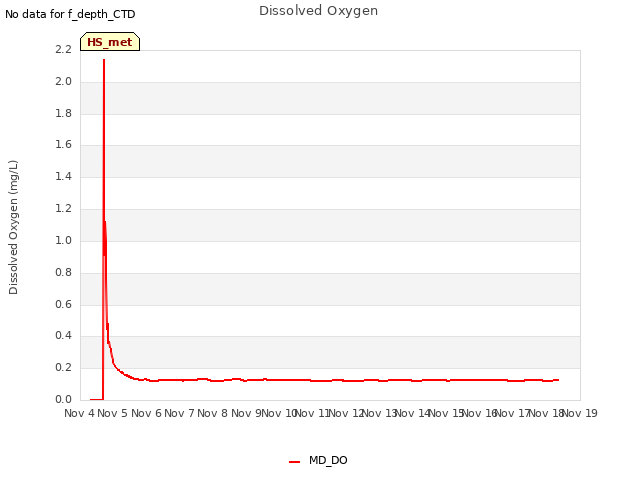The height and width of the screenshot is (480, 640).
Task: Click the HS_met annotation label
Action: pos(110,42)
